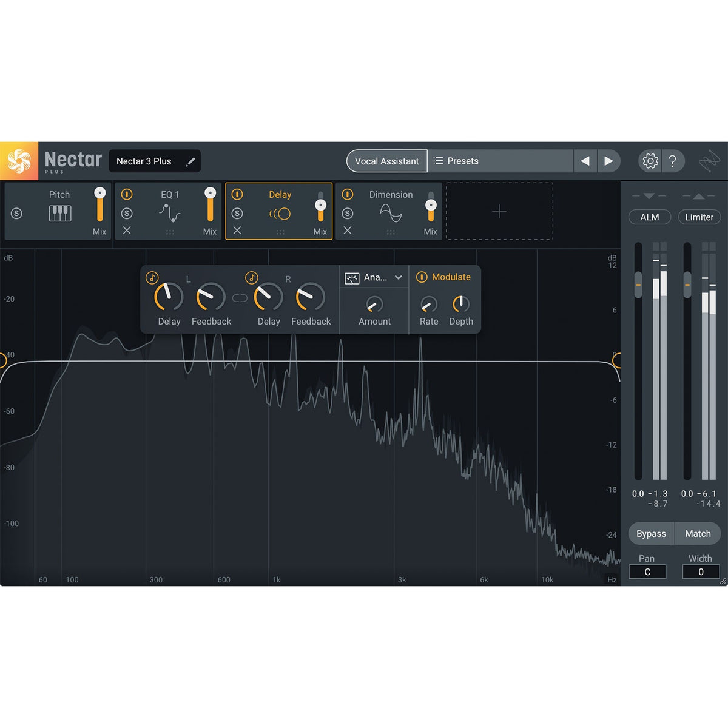Click Delay module reorder handle dots
This screenshot has width=728, height=728.
coord(280,232)
